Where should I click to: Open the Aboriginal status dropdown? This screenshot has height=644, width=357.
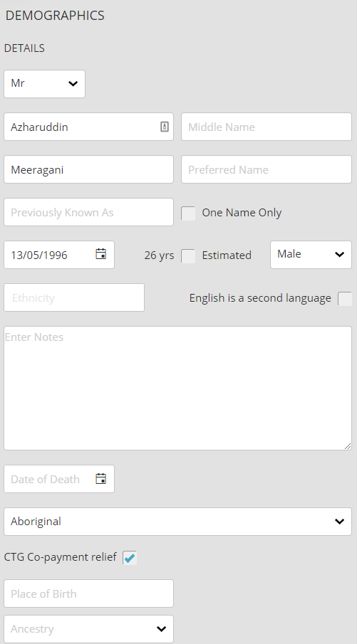177,522
